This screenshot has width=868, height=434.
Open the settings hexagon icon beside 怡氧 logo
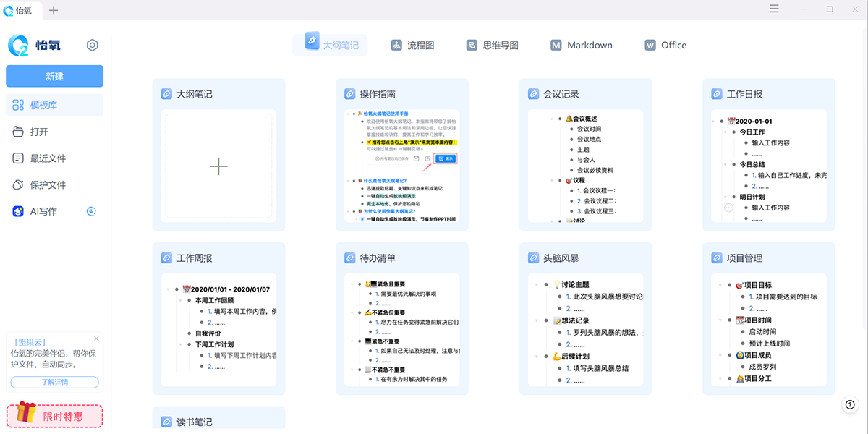pos(92,46)
